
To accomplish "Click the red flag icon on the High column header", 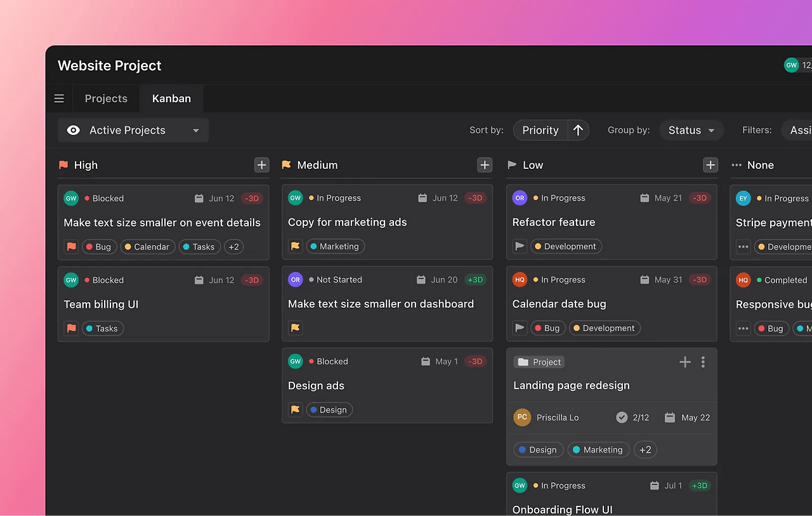I will 63,164.
